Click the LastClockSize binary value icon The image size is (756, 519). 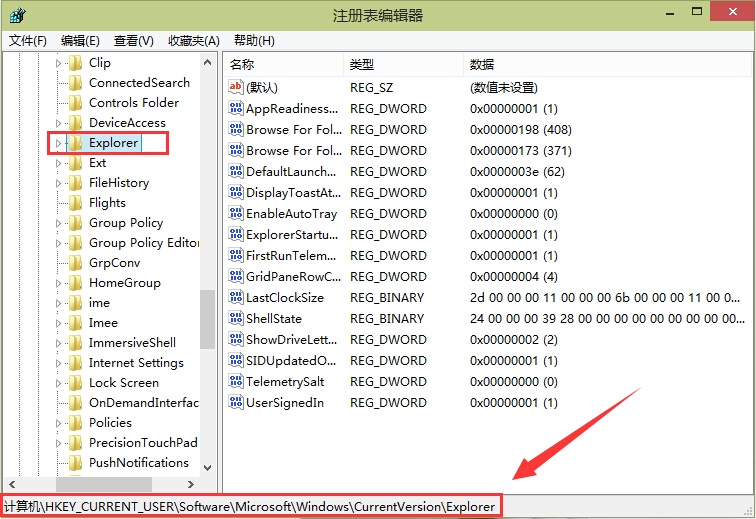(236, 297)
